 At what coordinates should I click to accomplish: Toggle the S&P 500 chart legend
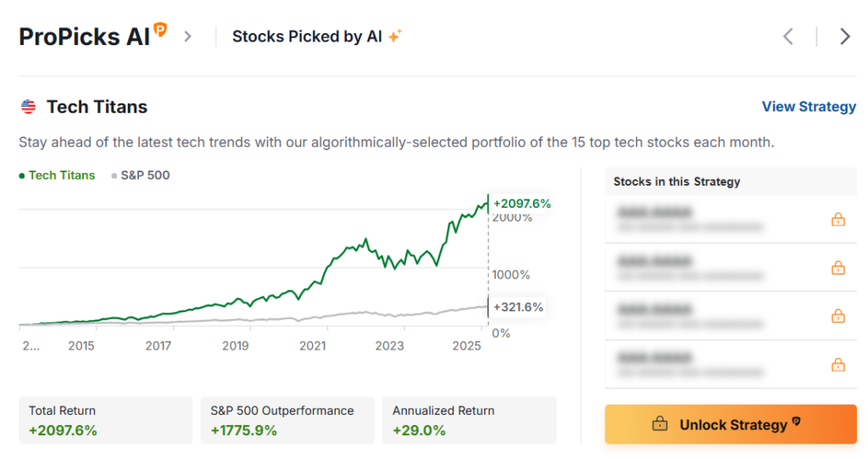141,176
